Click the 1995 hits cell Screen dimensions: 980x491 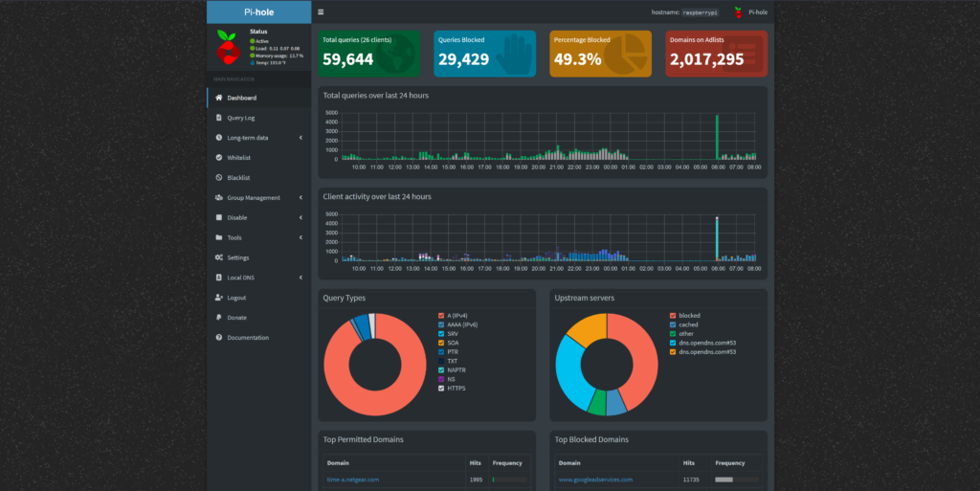pos(476,480)
